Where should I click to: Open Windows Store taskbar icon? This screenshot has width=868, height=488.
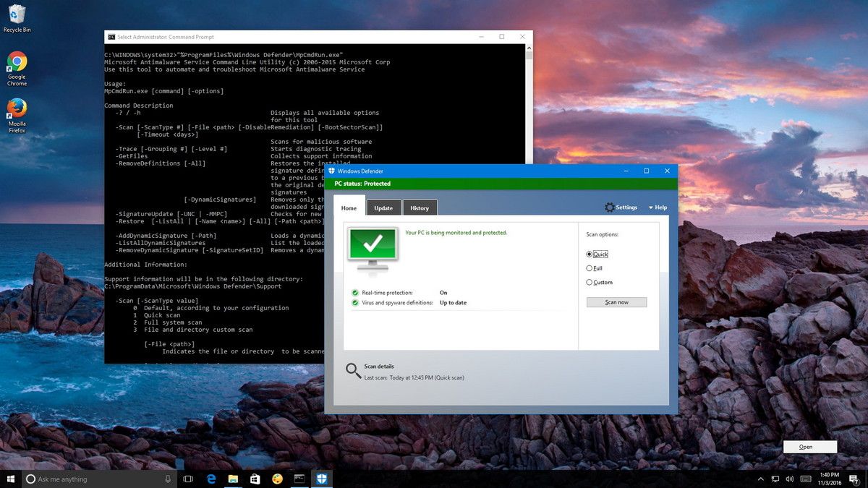click(255, 479)
